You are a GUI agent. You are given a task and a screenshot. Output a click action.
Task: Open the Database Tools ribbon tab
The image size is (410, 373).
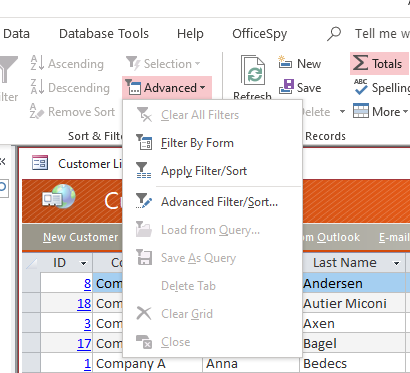point(104,34)
